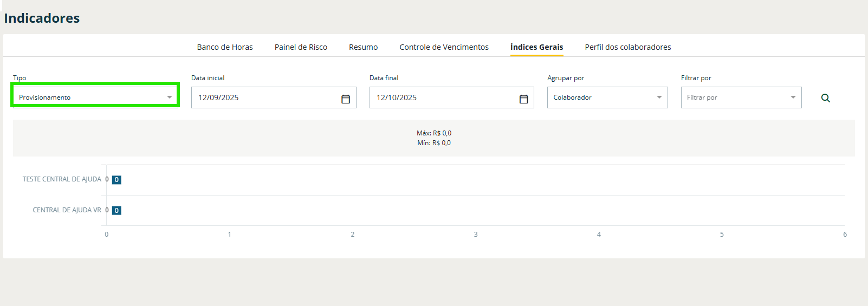Screen dimensions: 868x306
Task: Open the Data final calendar picker icon
Action: [523, 99]
